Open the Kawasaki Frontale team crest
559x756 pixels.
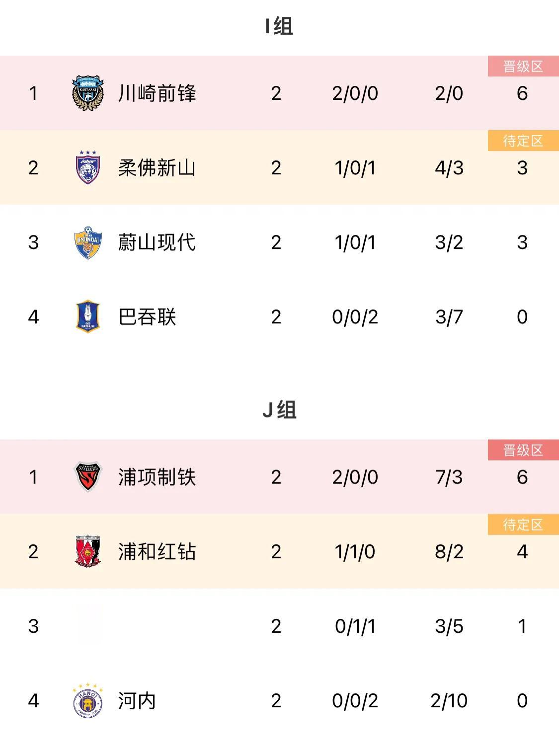(x=88, y=93)
